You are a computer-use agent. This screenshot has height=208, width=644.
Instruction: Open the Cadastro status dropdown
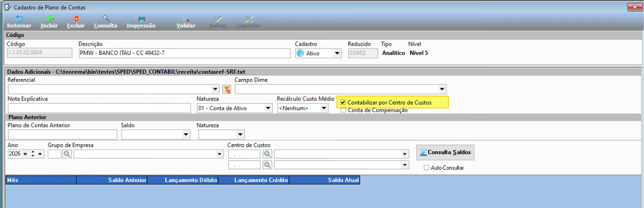tap(337, 53)
